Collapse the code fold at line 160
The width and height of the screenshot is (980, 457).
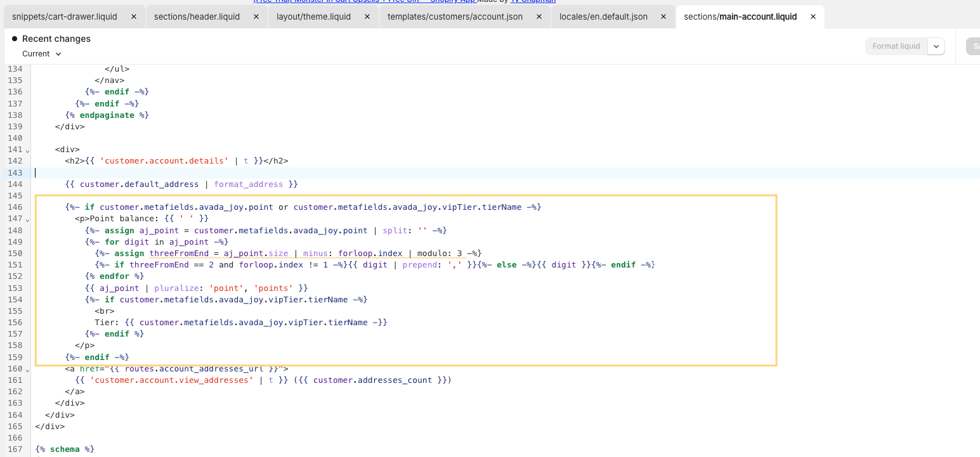coord(27,369)
